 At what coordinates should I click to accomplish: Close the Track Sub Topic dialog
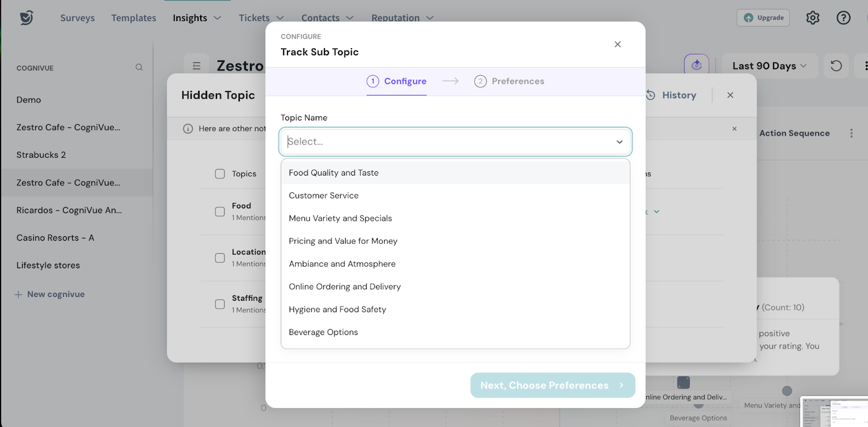point(617,44)
